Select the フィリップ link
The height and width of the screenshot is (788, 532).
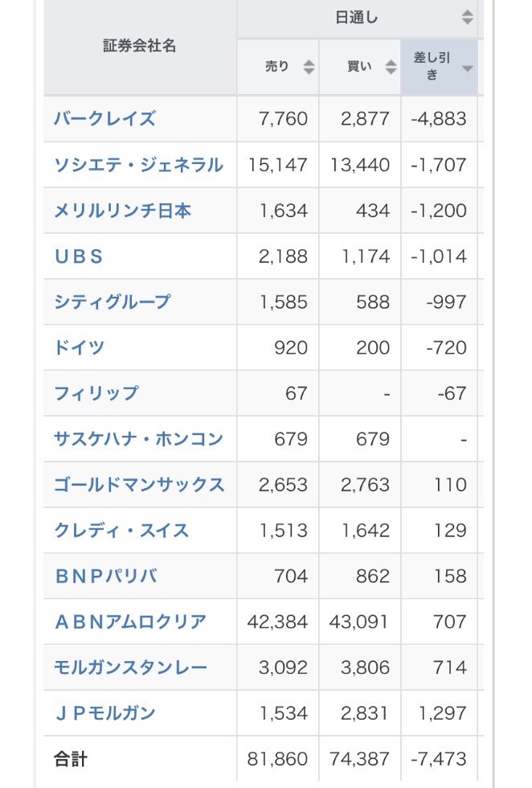pos(96,393)
